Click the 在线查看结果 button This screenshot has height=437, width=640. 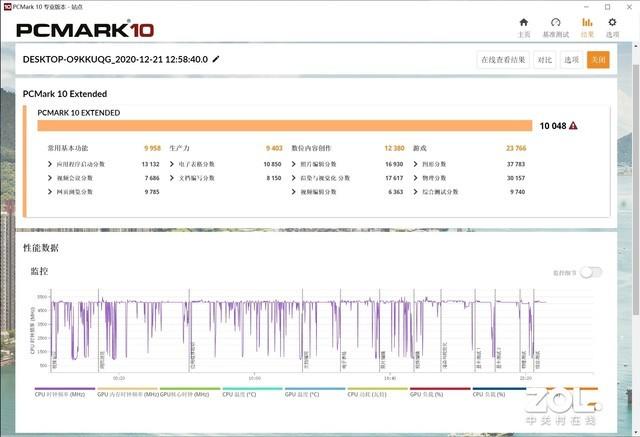(503, 60)
